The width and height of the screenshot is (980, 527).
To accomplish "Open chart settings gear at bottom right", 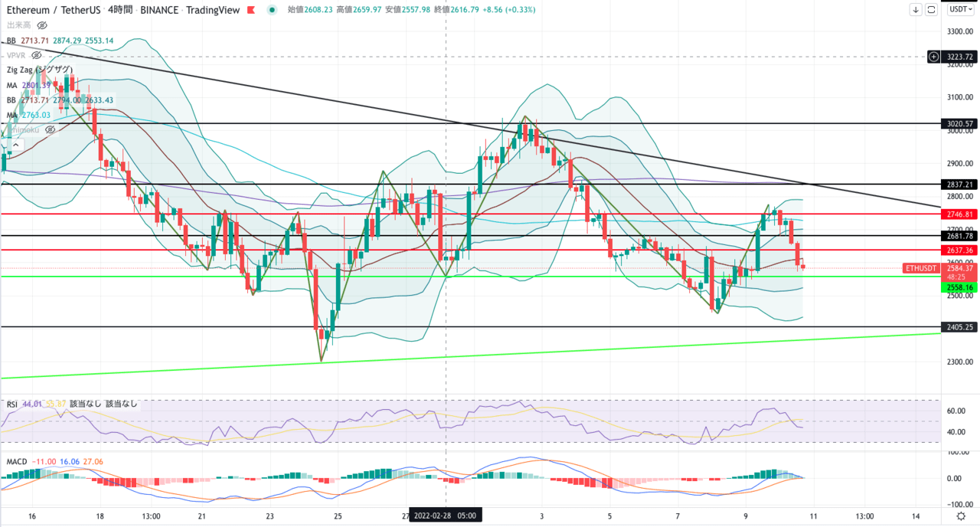I will tap(961, 516).
